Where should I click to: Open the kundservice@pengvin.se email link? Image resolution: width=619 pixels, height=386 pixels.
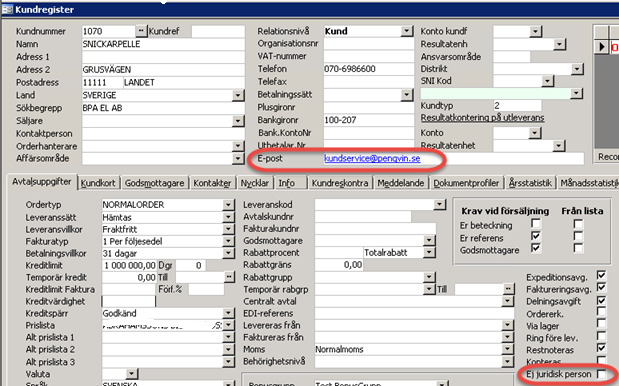[x=372, y=158]
